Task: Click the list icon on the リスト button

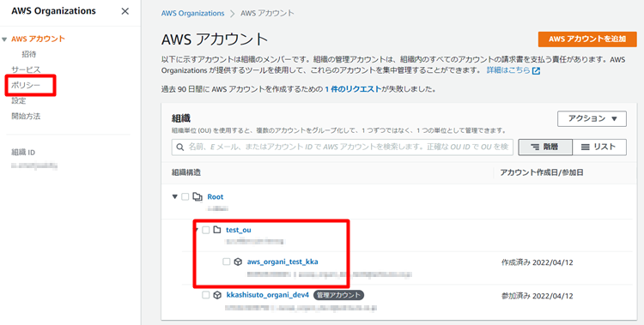Action: (x=586, y=147)
